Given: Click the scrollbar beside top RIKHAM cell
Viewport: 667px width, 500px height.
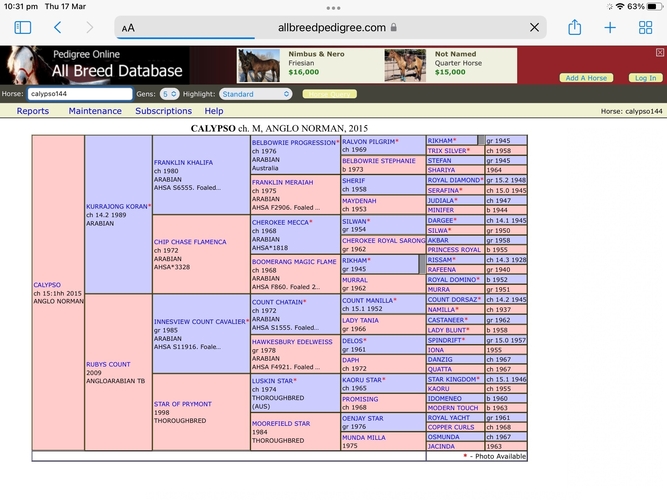Looking at the screenshot, I should pos(481,140).
